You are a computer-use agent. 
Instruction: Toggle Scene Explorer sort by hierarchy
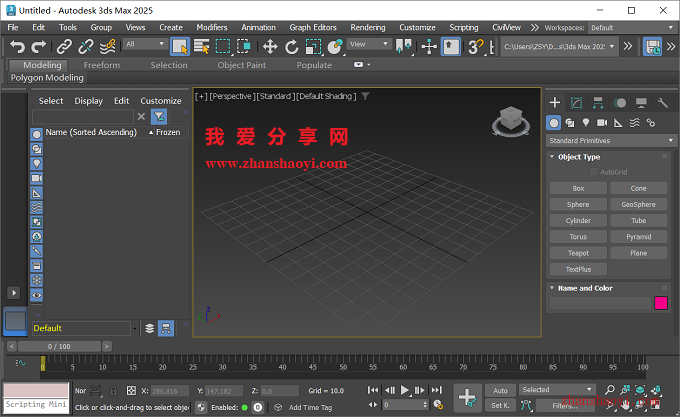pyautogui.click(x=166, y=328)
